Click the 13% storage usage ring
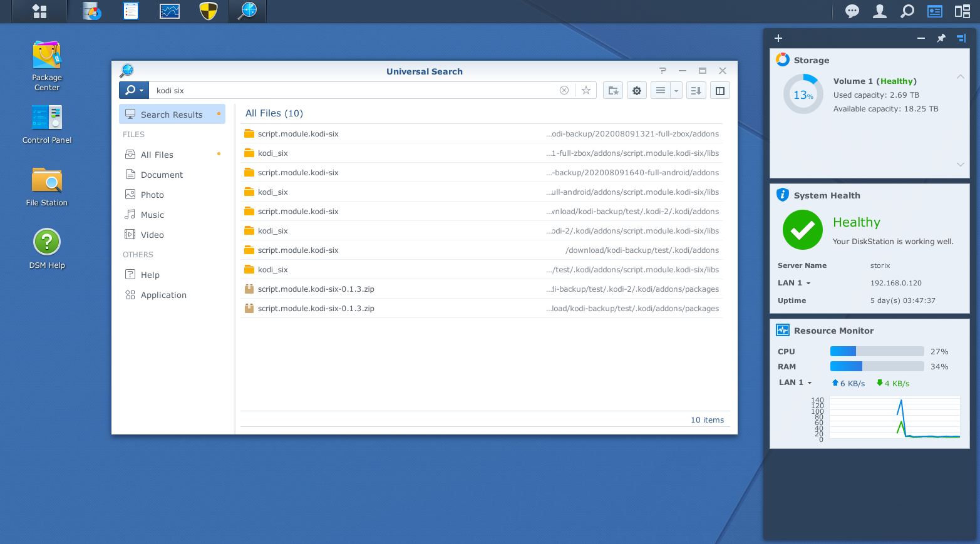The width and height of the screenshot is (980, 544). (x=803, y=95)
